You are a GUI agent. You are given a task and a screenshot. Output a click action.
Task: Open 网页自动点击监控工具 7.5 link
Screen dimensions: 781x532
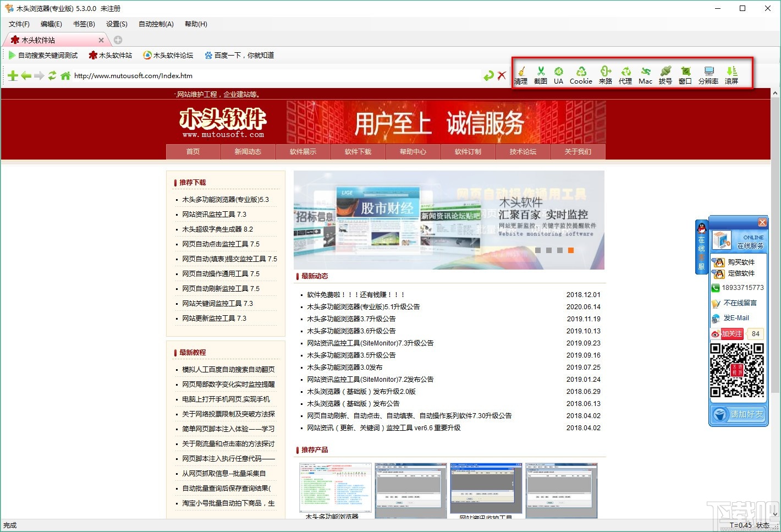[221, 244]
